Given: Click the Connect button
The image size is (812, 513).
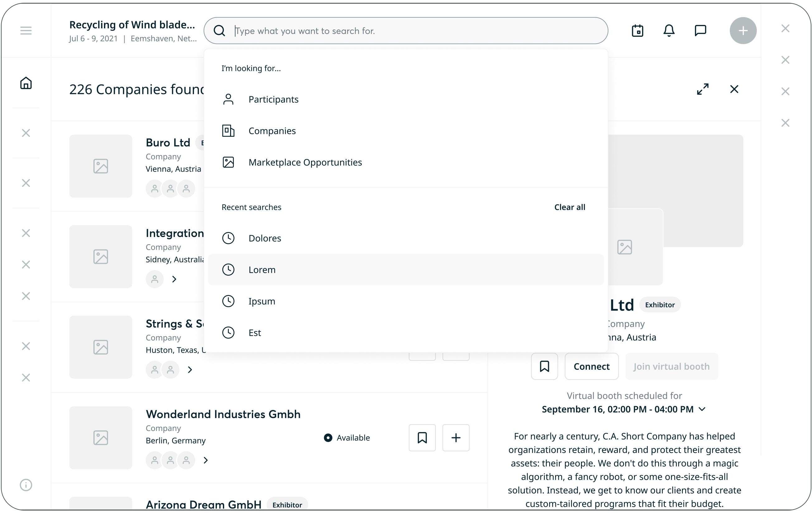Looking at the screenshot, I should pyautogui.click(x=592, y=366).
